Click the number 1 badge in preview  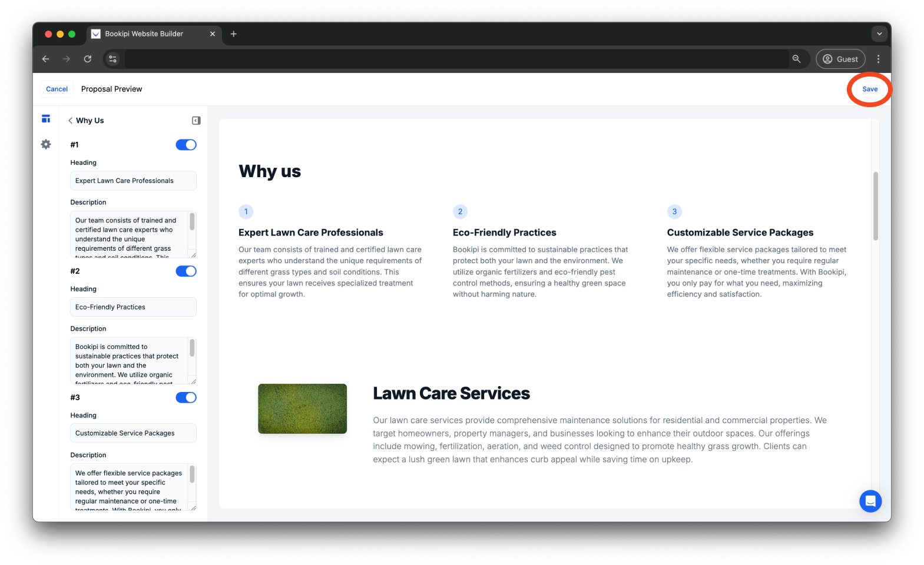point(246,212)
